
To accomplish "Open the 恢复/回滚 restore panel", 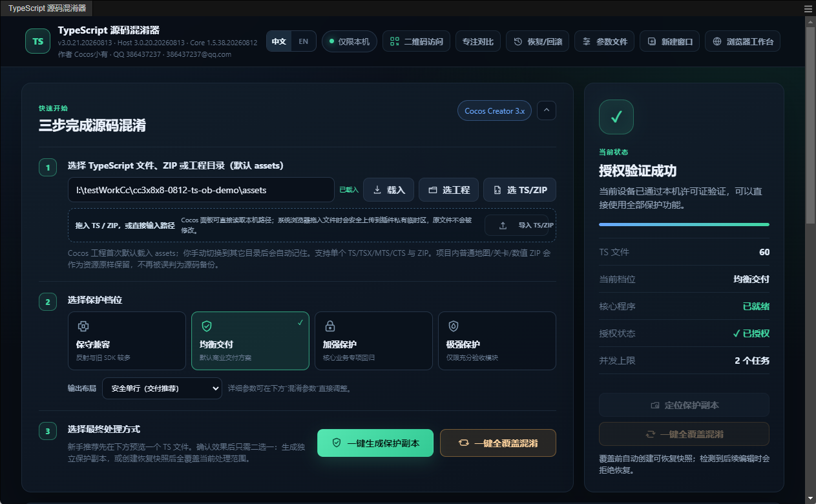I will [x=538, y=41].
